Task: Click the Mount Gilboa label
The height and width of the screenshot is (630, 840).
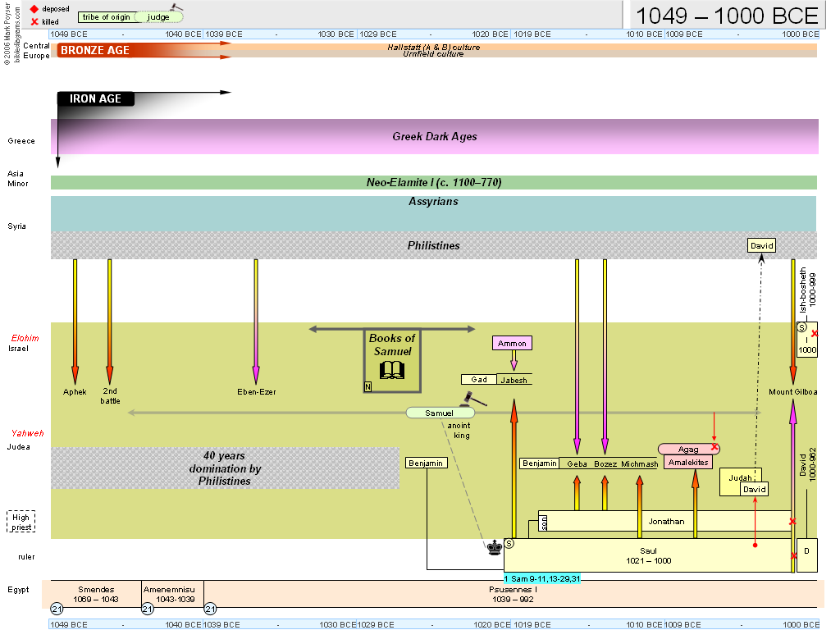Action: pyautogui.click(x=792, y=392)
